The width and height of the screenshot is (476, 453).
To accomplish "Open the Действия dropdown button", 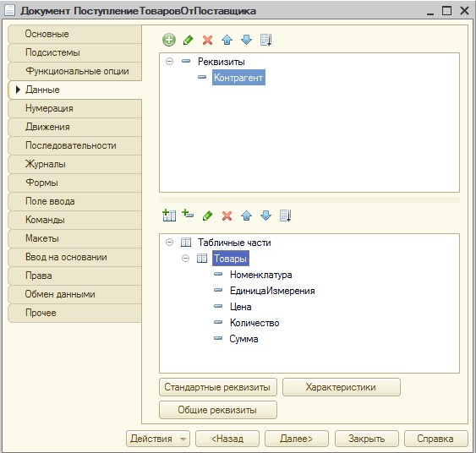I will 158,439.
